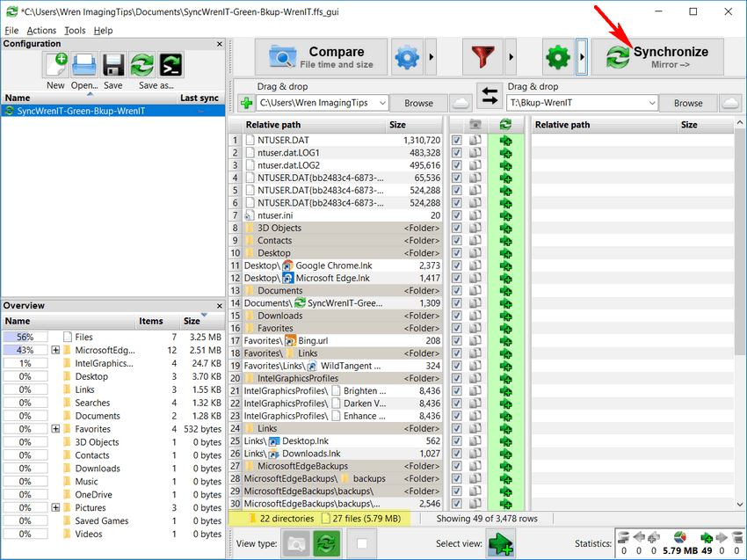Open synchronization settings green gear
Image resolution: width=747 pixels, height=560 pixels.
[557, 58]
